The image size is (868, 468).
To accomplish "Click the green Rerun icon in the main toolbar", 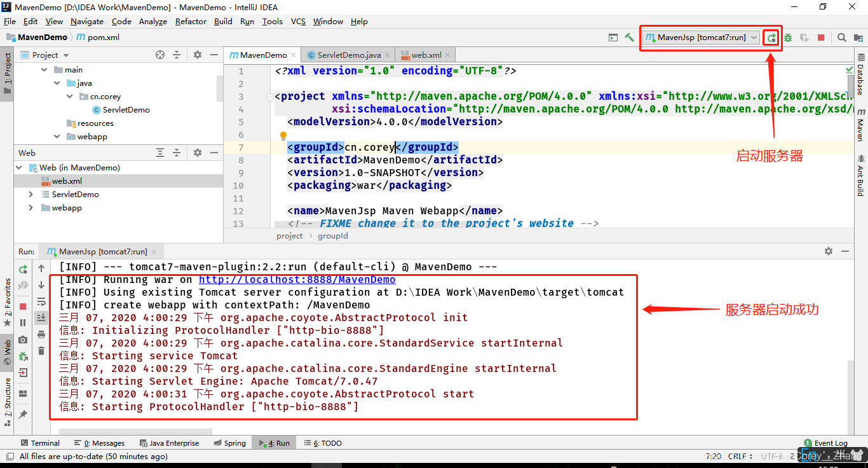I will tap(771, 38).
